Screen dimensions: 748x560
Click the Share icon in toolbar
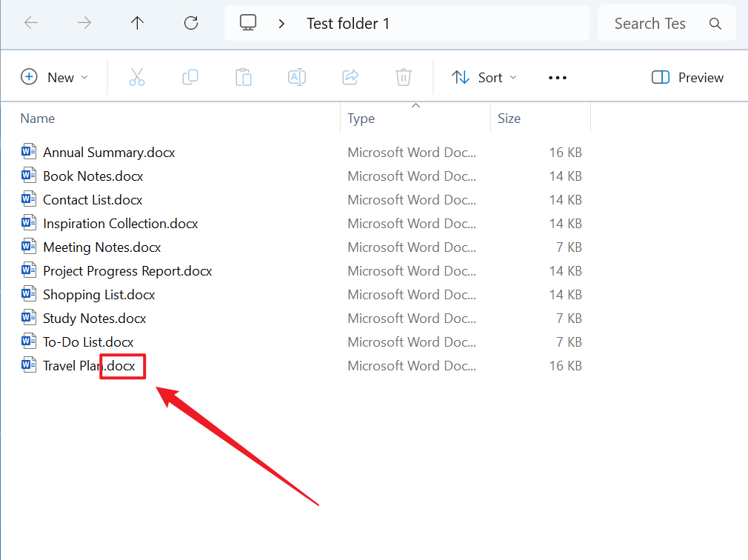coord(350,77)
